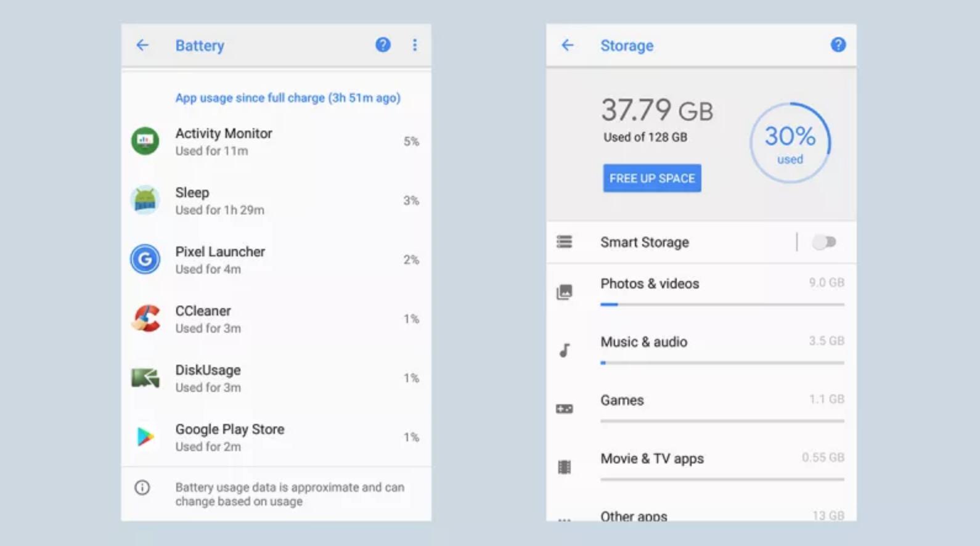
Task: Tap the 2% value for Pixel Launcher
Action: 411,260
